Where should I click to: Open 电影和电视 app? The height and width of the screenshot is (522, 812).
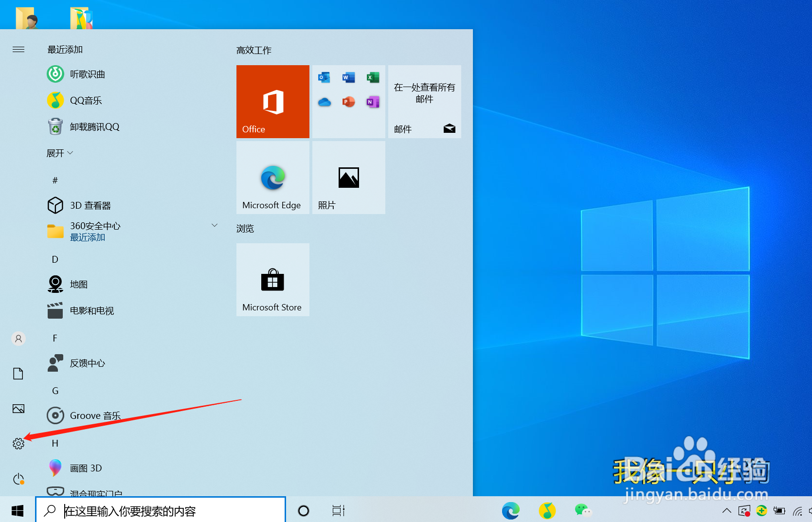pyautogui.click(x=131, y=310)
